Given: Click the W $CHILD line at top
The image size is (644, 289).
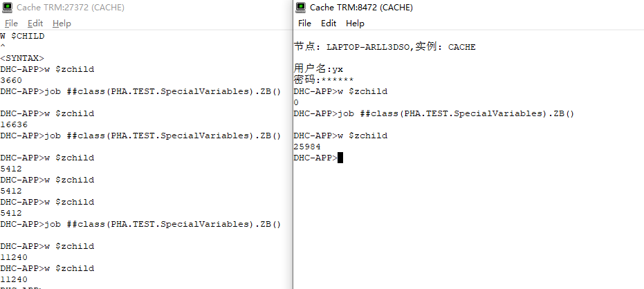Looking at the screenshot, I should click(x=22, y=36).
